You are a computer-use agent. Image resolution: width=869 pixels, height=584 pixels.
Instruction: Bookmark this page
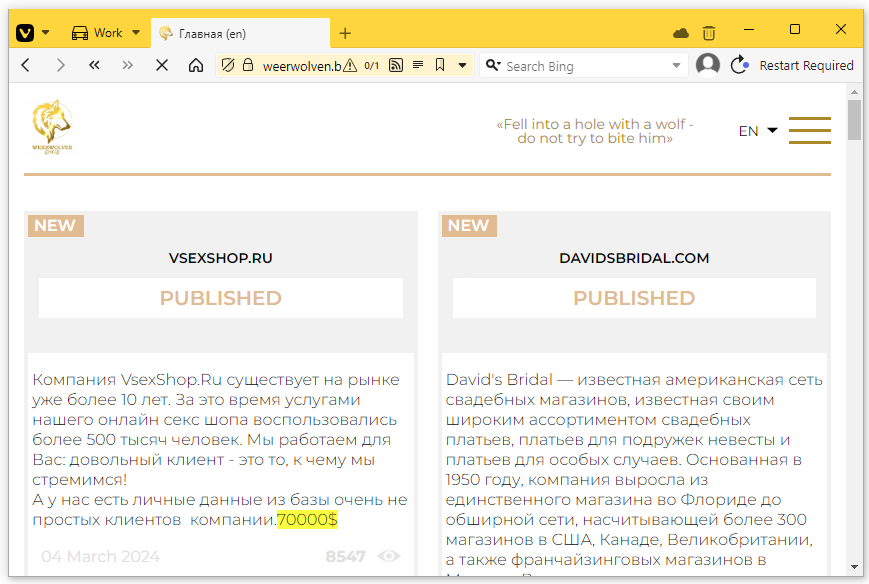[x=440, y=65]
